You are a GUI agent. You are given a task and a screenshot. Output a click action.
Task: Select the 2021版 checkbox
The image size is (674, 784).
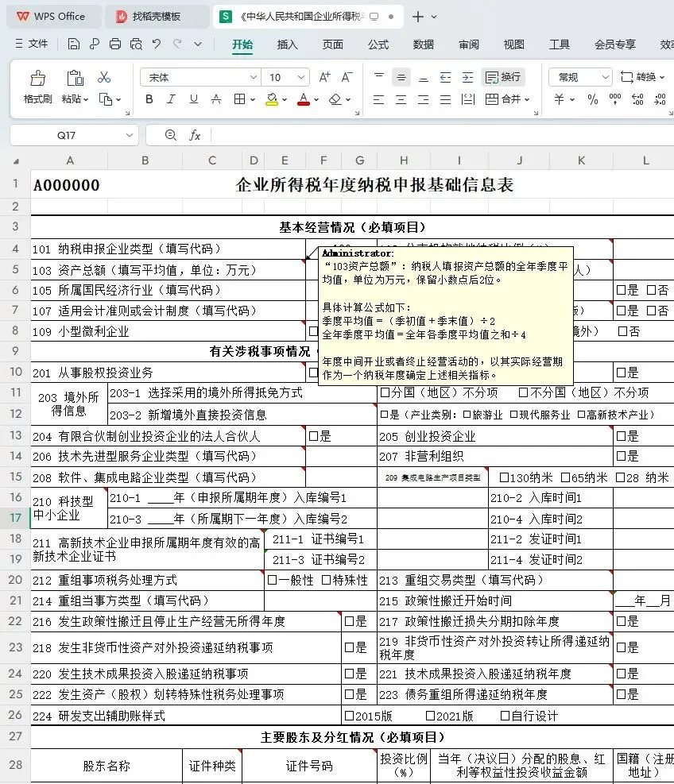click(430, 716)
